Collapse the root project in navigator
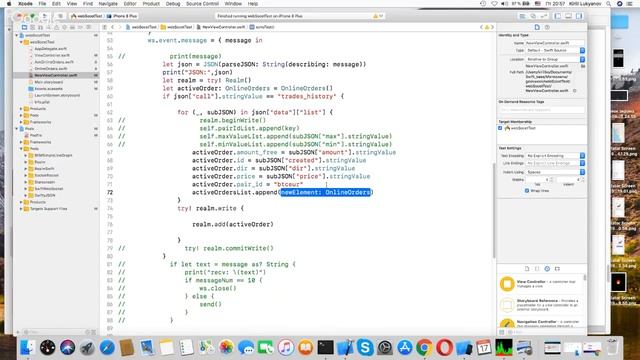The height and width of the screenshot is (360, 640). [x=17, y=36]
